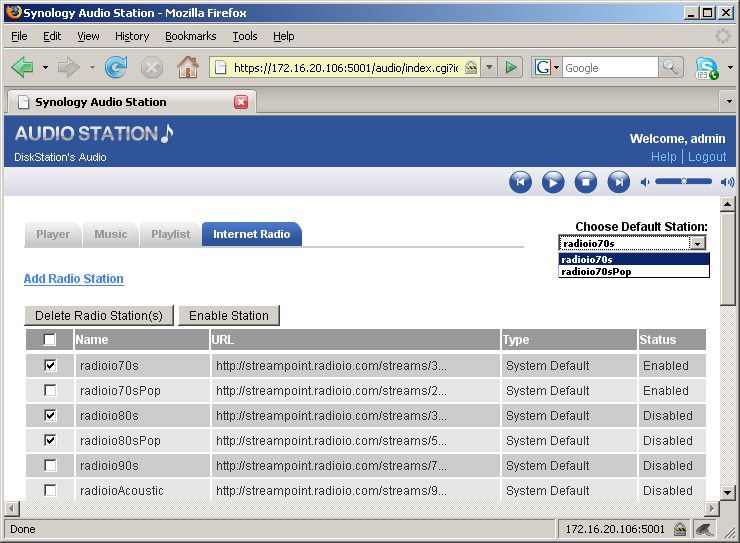Click the Enable Station button
This screenshot has height=543, width=740.
point(229,316)
